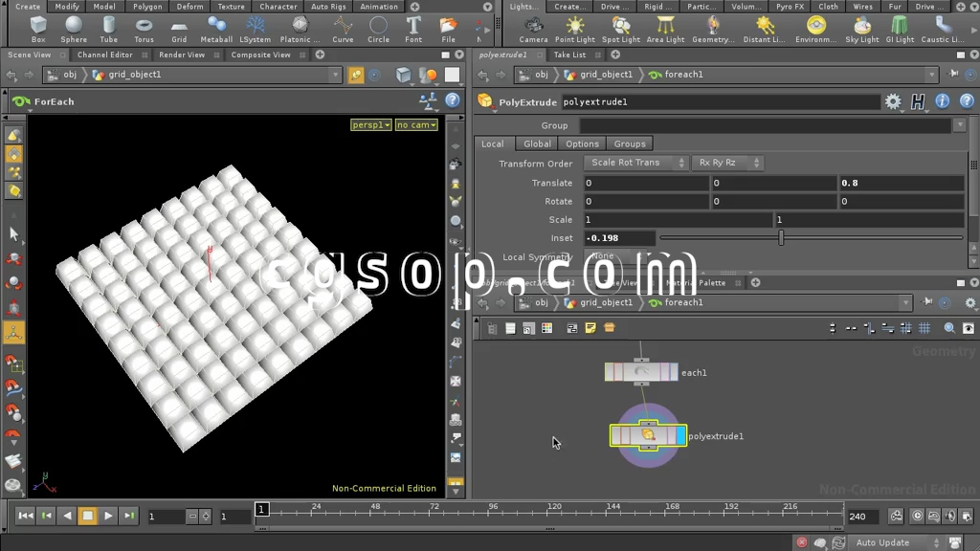980x551 pixels.
Task: Jump to the first frame
Action: click(25, 516)
